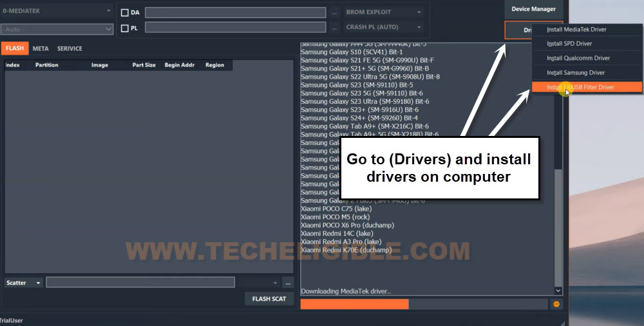Tick the DA checkbox
644x326 pixels.
pos(124,13)
